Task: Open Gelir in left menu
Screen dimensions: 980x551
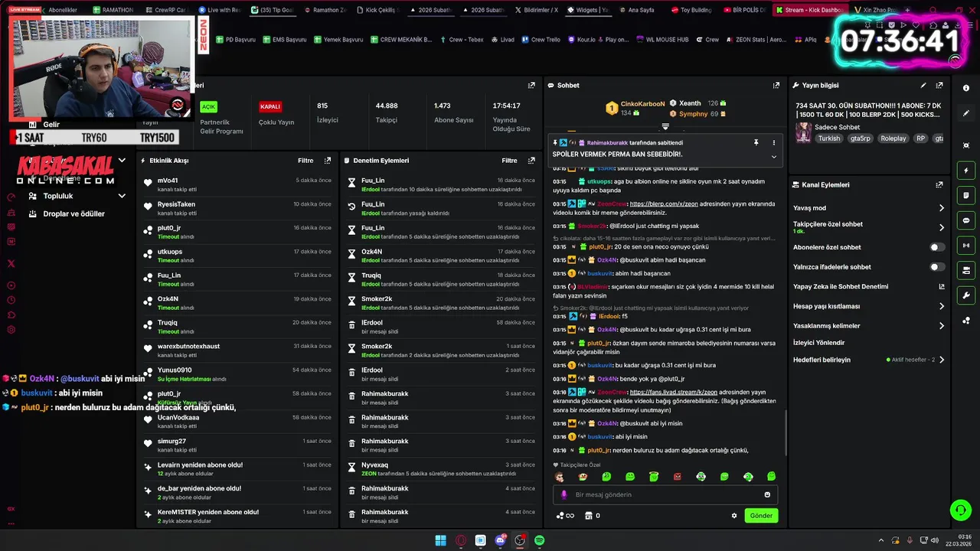Action: [x=51, y=124]
